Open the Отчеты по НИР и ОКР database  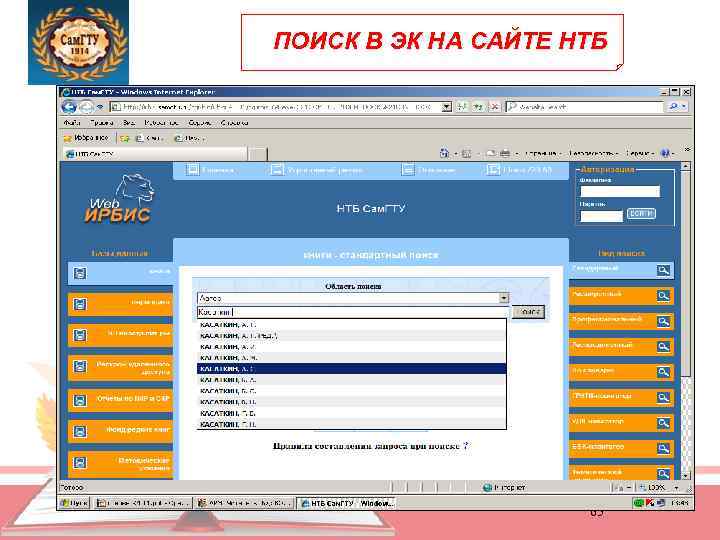(121, 400)
